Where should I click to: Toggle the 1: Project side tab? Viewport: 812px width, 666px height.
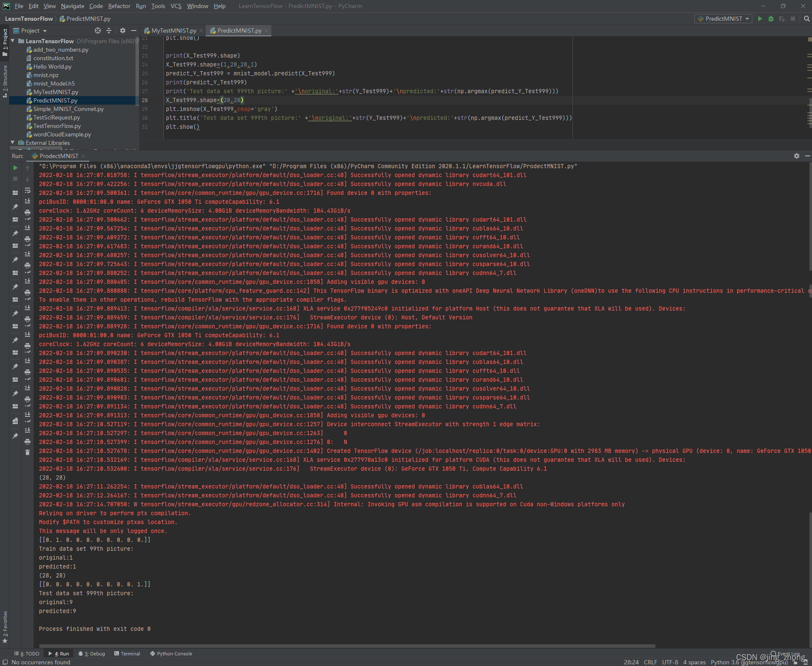tap(5, 42)
